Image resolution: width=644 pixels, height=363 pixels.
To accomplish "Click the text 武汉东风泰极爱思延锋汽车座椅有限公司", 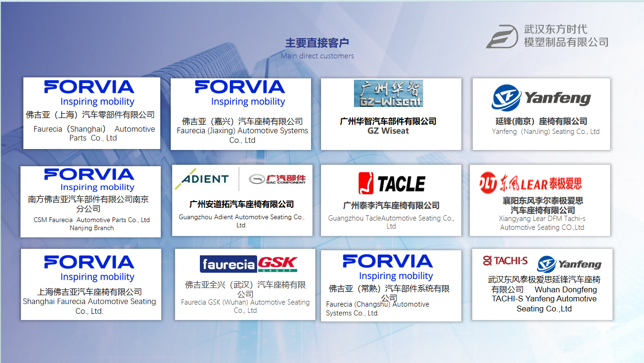I will click(544, 284).
